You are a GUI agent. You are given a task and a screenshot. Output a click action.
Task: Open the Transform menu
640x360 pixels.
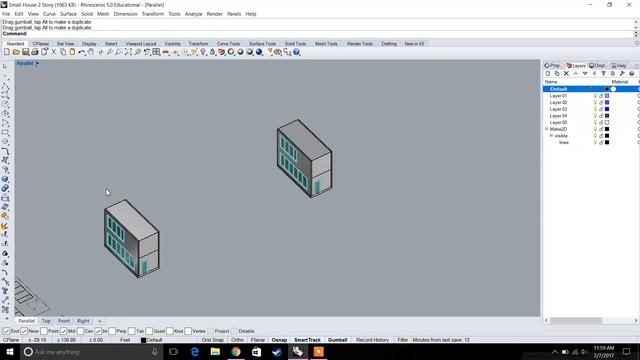153,14
